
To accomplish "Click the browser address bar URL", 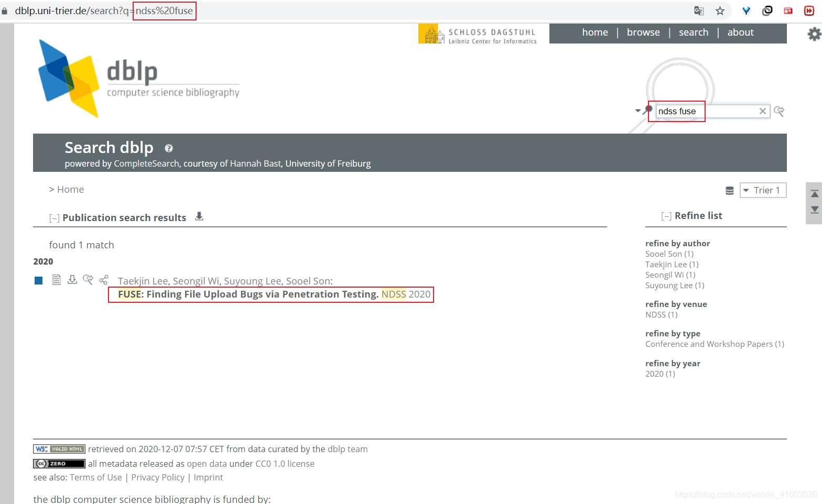I will [104, 10].
